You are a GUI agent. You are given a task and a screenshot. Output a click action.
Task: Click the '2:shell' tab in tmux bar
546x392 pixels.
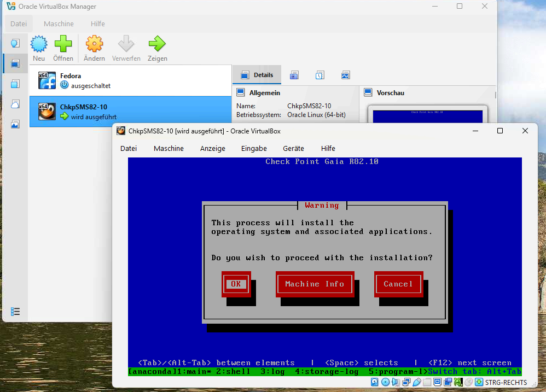[233, 371]
